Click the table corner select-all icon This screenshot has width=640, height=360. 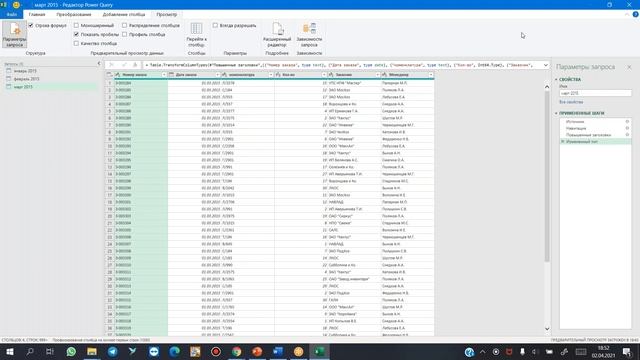point(109,75)
